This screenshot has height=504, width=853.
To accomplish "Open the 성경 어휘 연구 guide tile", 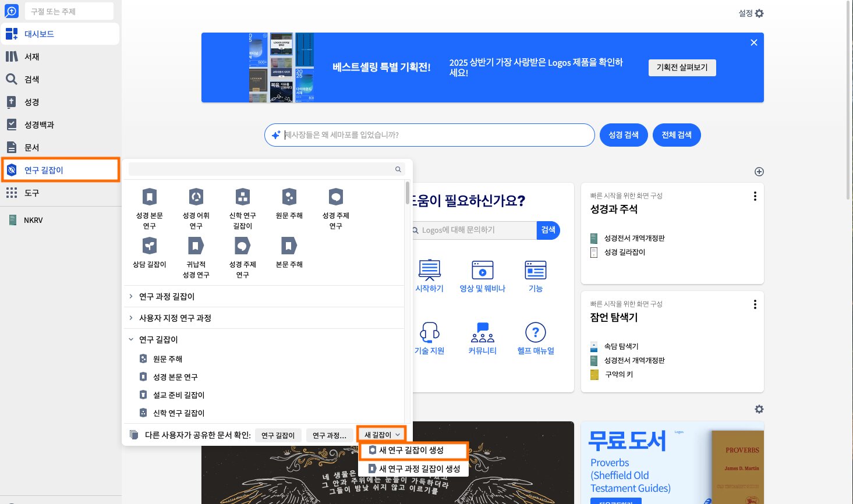I will pyautogui.click(x=196, y=208).
